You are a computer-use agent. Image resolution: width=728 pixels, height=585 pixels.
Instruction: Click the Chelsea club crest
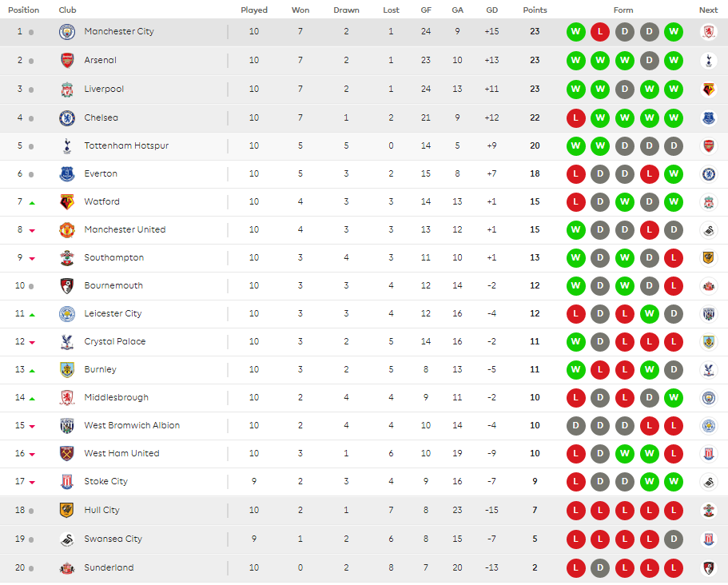point(67,118)
